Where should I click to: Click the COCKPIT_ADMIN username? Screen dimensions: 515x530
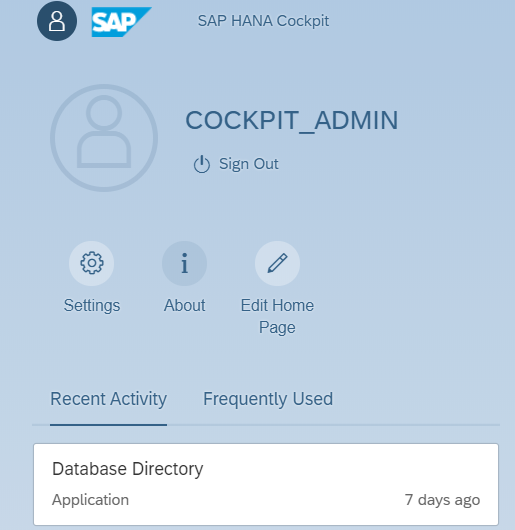pyautogui.click(x=292, y=120)
